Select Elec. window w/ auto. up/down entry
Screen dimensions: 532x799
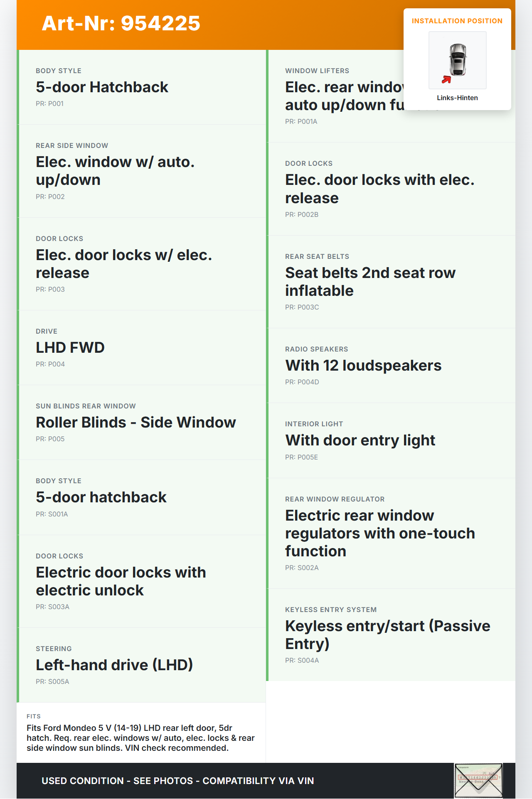(x=115, y=171)
